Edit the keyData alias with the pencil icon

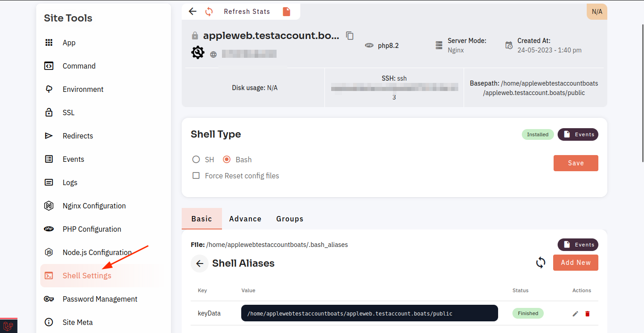576,314
